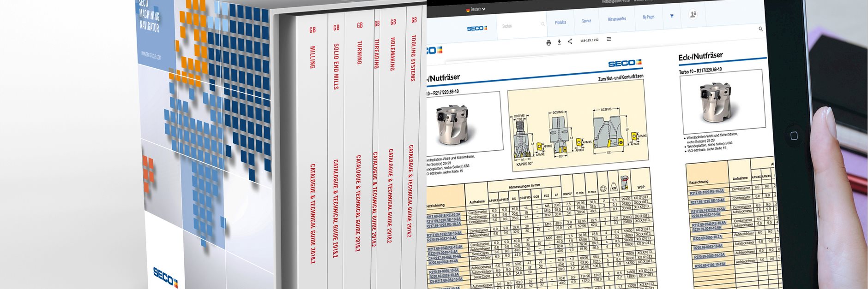The image size is (868, 289).
Task: Click the magnifier icon inside the Suchen field
Action: (542, 24)
